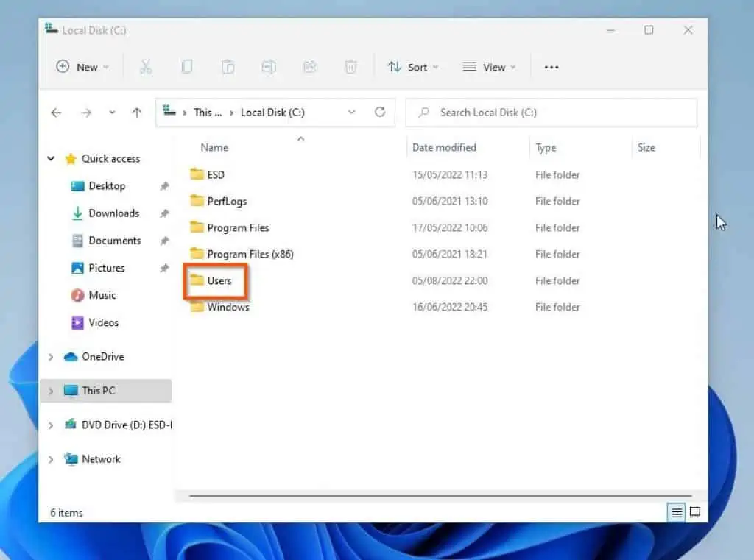Click the Cut icon in the toolbar

tap(146, 67)
